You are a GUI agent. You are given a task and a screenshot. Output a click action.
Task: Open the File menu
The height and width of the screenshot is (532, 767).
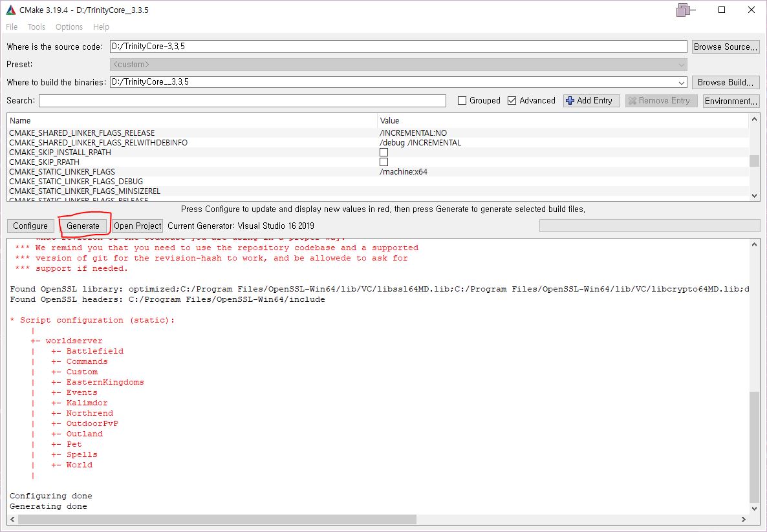click(x=12, y=27)
